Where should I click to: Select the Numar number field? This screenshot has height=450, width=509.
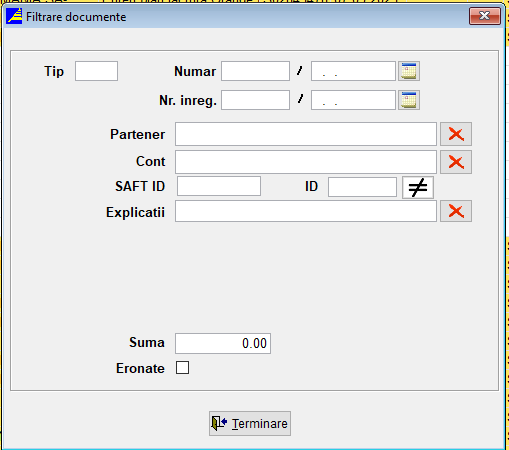click(255, 71)
